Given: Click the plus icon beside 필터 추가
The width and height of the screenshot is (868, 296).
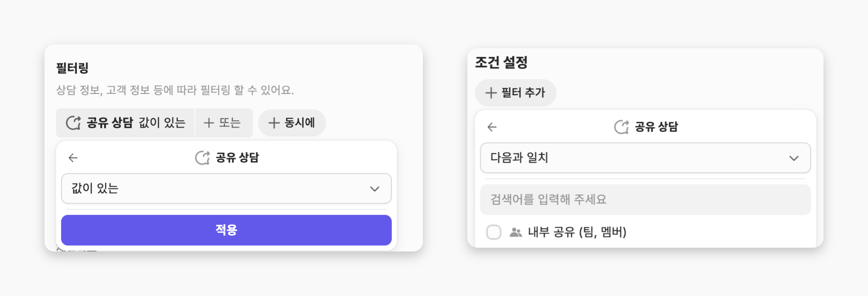Looking at the screenshot, I should click(x=491, y=93).
